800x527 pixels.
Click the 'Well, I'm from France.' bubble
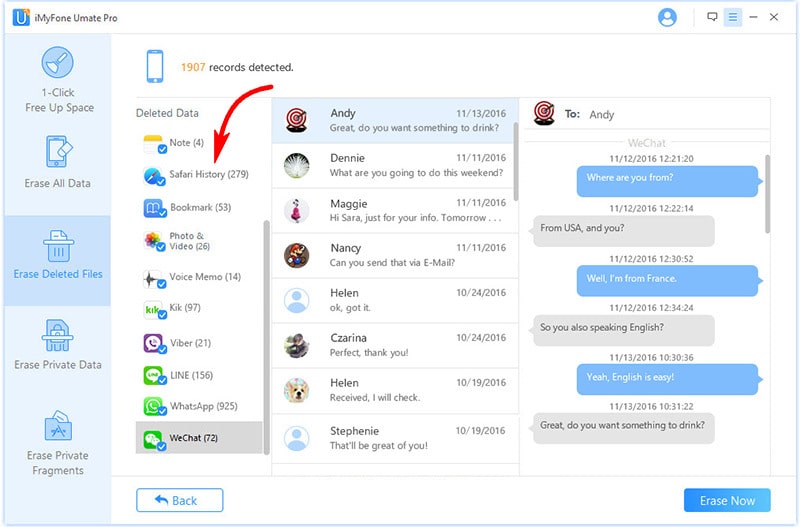668,281
